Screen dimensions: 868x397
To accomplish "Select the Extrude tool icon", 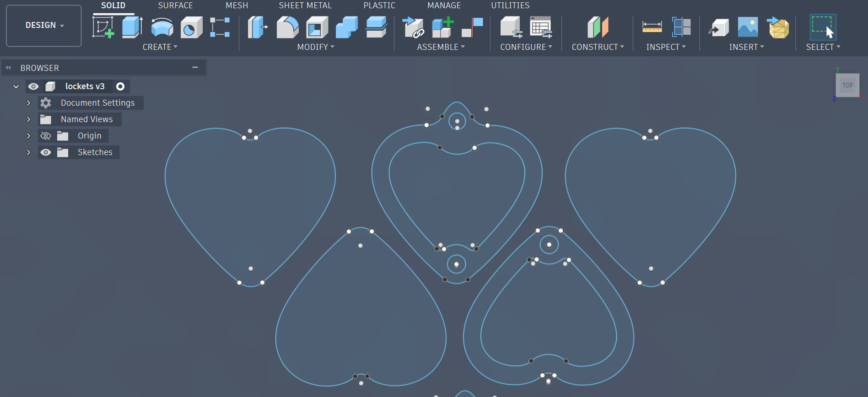I will click(132, 27).
